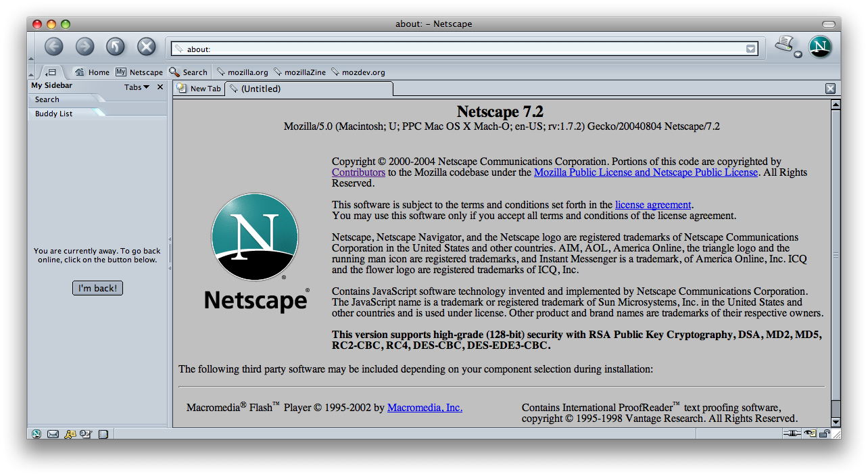Close My Sidebar with the X button
The width and height of the screenshot is (868, 476).
pyautogui.click(x=160, y=87)
